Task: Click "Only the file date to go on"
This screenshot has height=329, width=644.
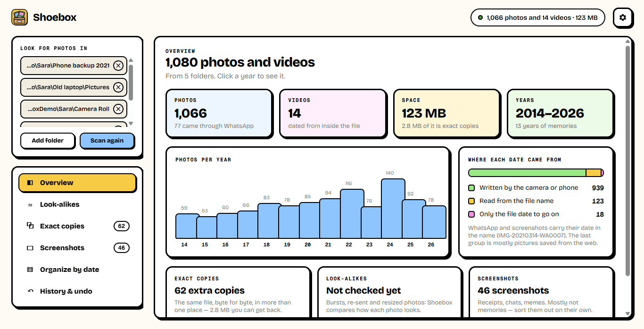Action: coord(519,214)
